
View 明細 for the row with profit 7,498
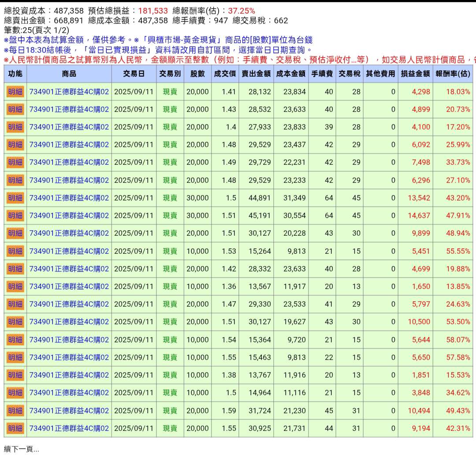tap(15, 162)
